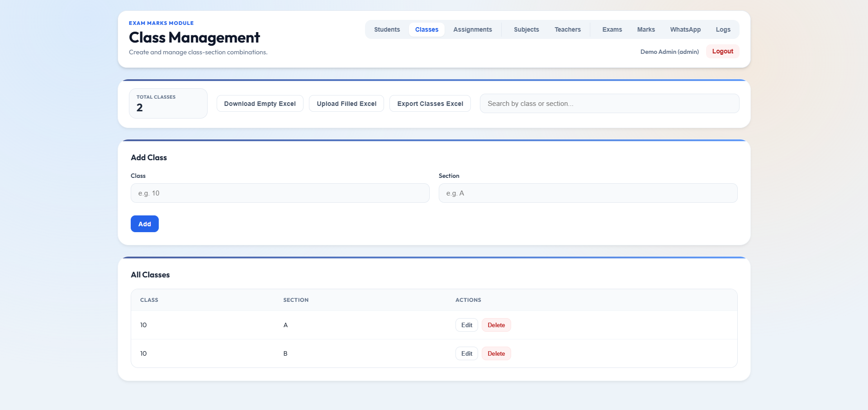This screenshot has height=410, width=868.
Task: View the Logs tab
Action: pos(723,29)
